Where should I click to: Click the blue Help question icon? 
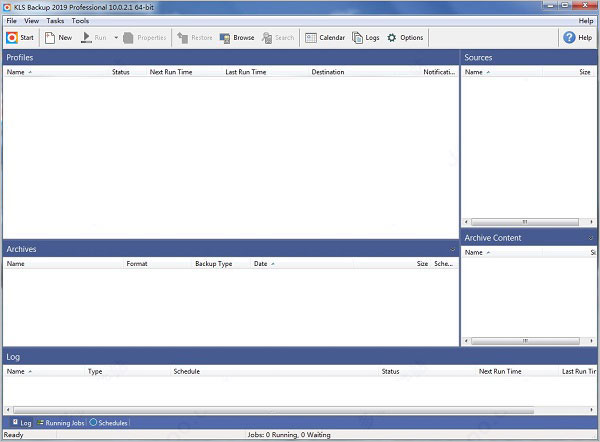(x=569, y=38)
